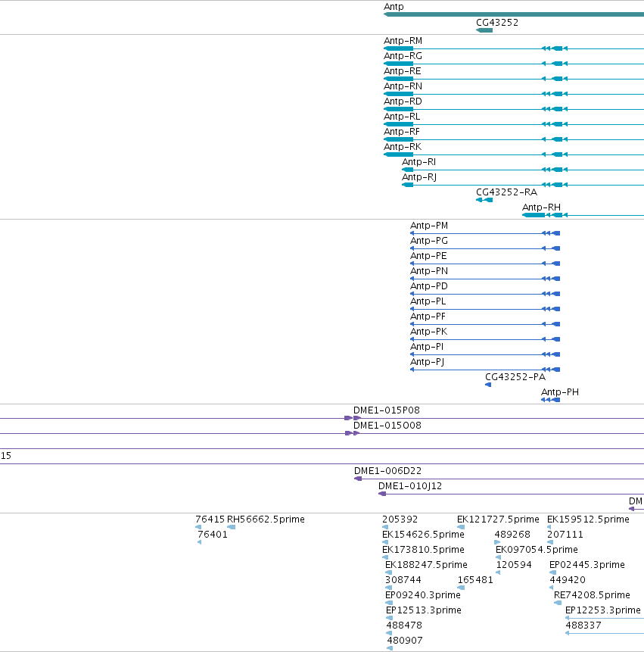Choose the Antp-RK transcript label
644x652 pixels.
[x=402, y=147]
